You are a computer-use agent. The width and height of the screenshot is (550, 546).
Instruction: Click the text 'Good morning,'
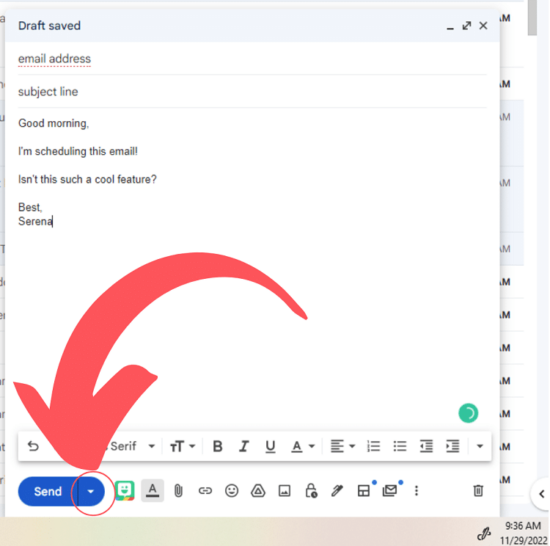click(x=54, y=123)
